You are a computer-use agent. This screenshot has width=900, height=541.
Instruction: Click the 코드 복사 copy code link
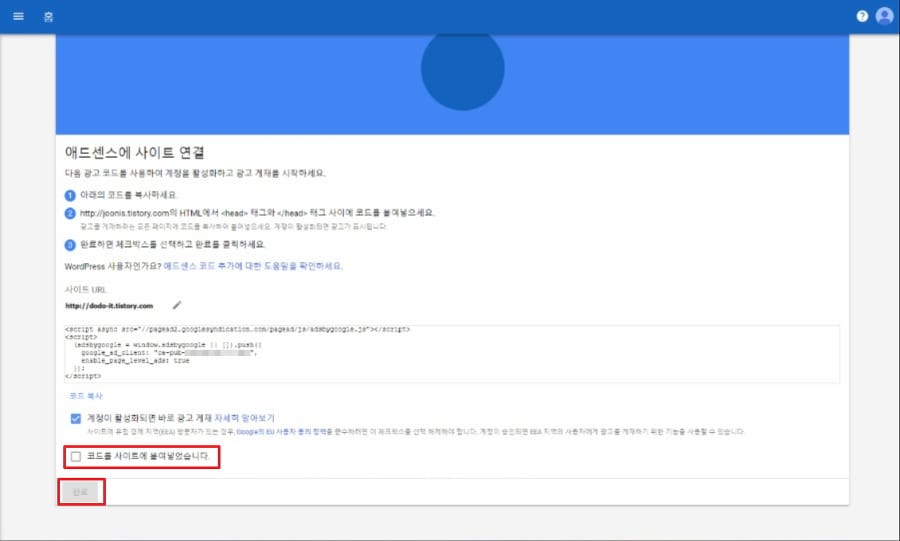86,396
